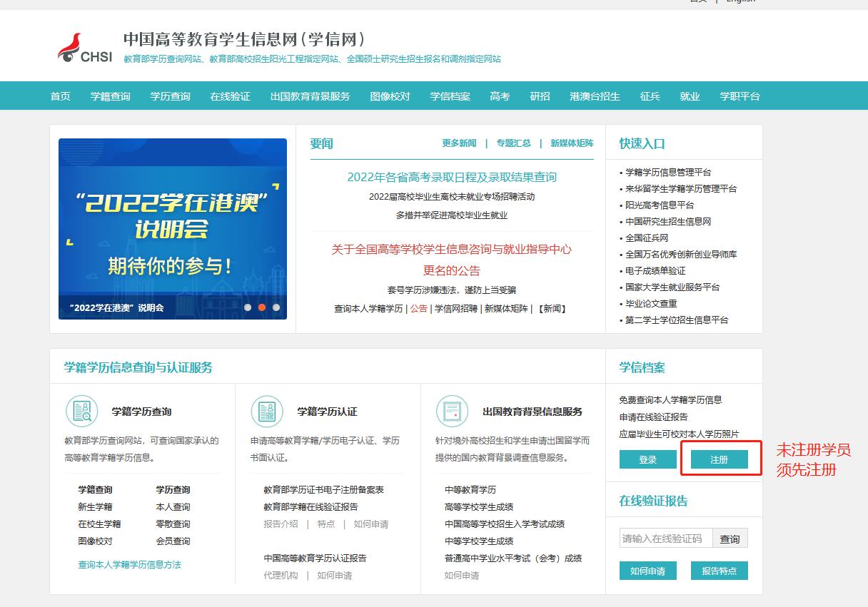Focus the 请输入在线验证码 input field

tap(667, 539)
